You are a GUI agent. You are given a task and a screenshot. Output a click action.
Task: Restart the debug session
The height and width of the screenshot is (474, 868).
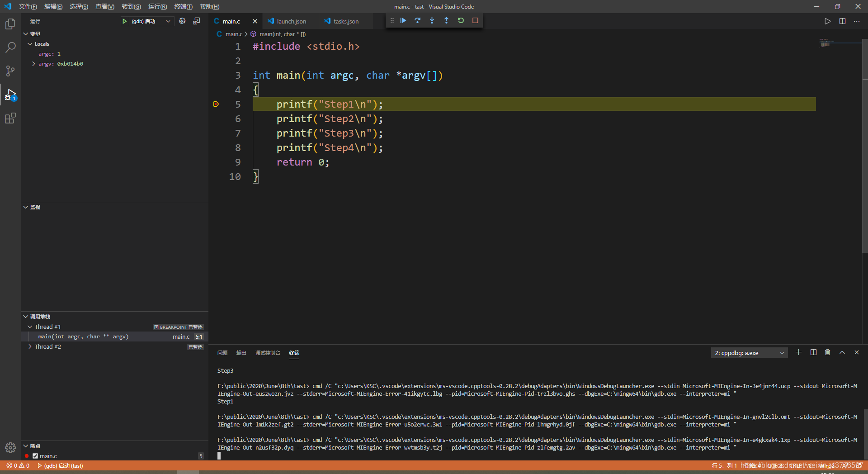[x=461, y=20]
